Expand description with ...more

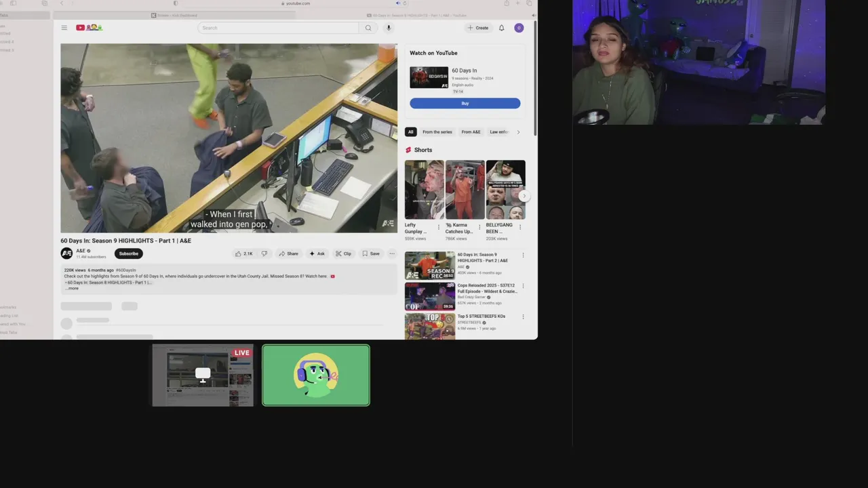(x=72, y=288)
